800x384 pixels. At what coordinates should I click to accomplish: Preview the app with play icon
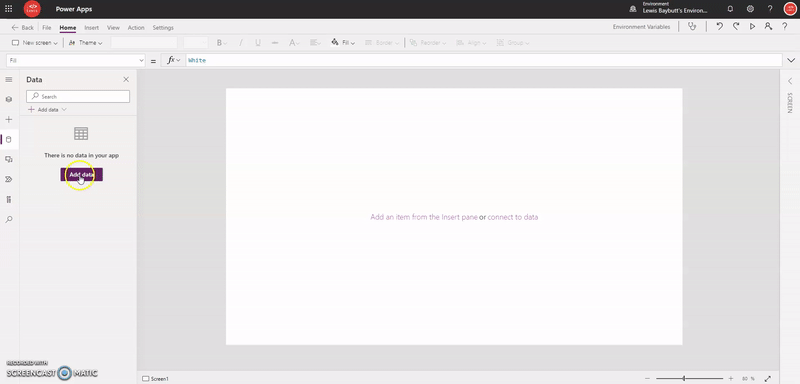click(752, 27)
